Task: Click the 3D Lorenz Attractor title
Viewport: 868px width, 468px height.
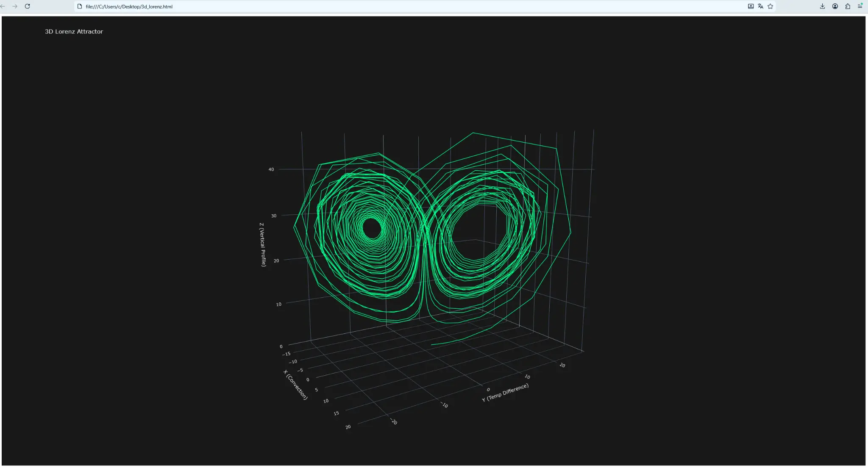Action: [x=74, y=31]
